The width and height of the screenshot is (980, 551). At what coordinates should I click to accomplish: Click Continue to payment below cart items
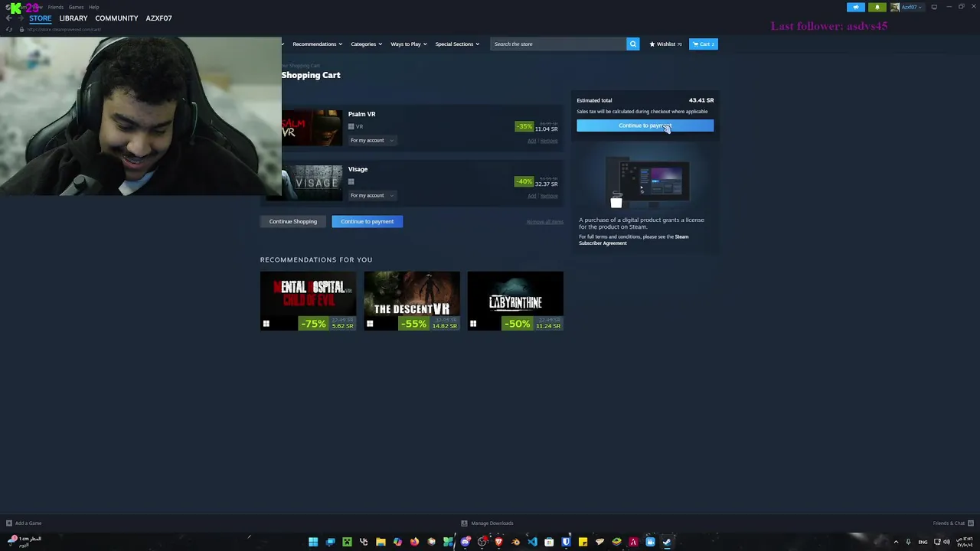point(367,221)
